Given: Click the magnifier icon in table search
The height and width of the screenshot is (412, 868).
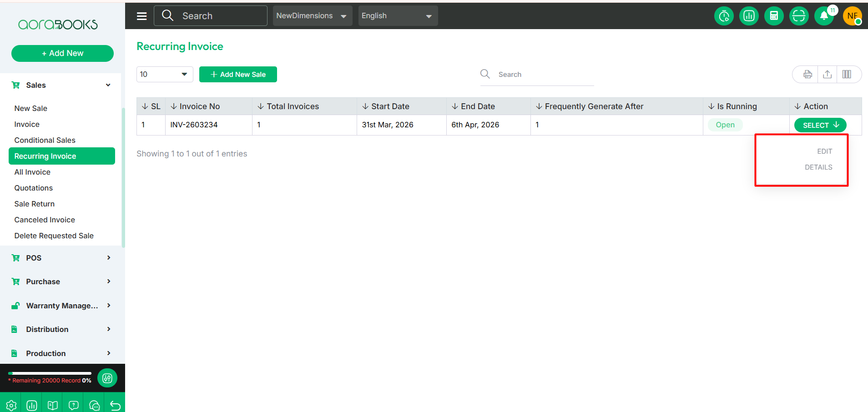Looking at the screenshot, I should click(x=485, y=74).
